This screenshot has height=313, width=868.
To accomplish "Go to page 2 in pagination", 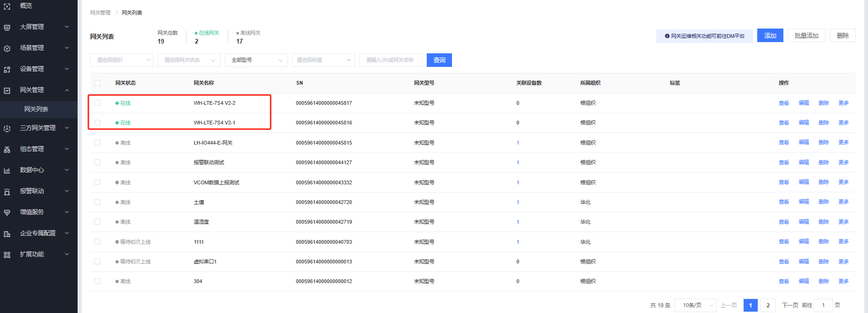I will point(768,305).
